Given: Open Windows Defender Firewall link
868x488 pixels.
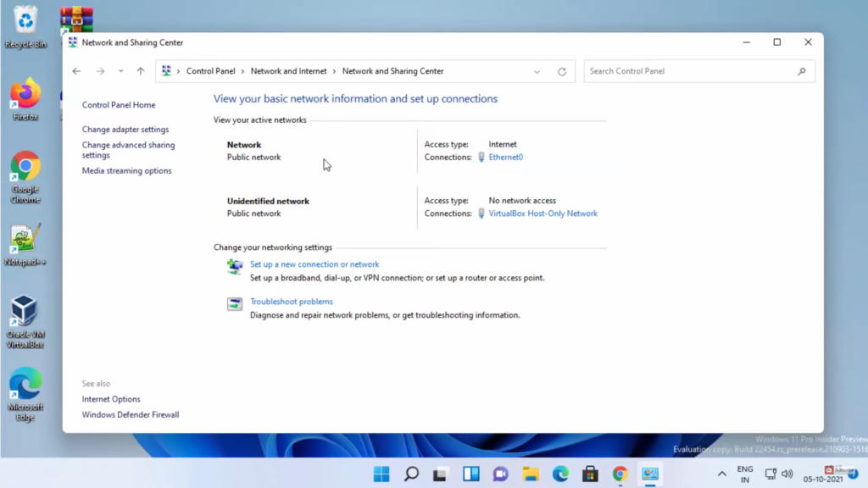Looking at the screenshot, I should [x=131, y=415].
